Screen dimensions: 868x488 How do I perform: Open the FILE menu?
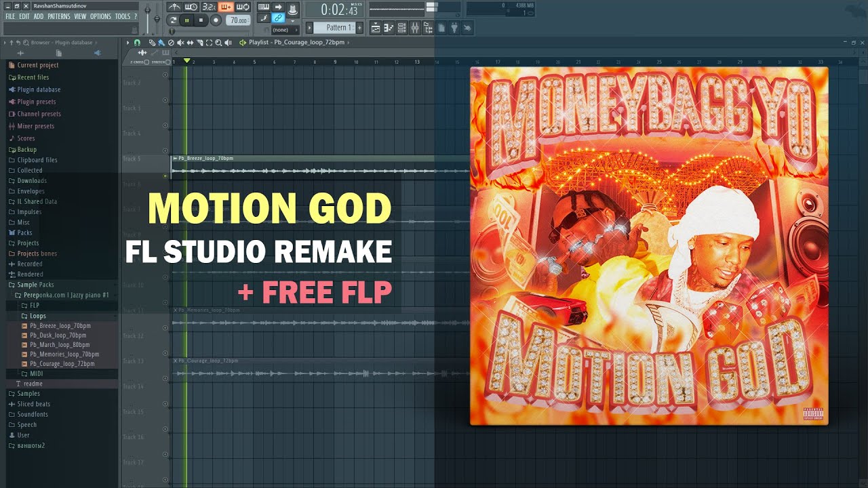coord(10,16)
